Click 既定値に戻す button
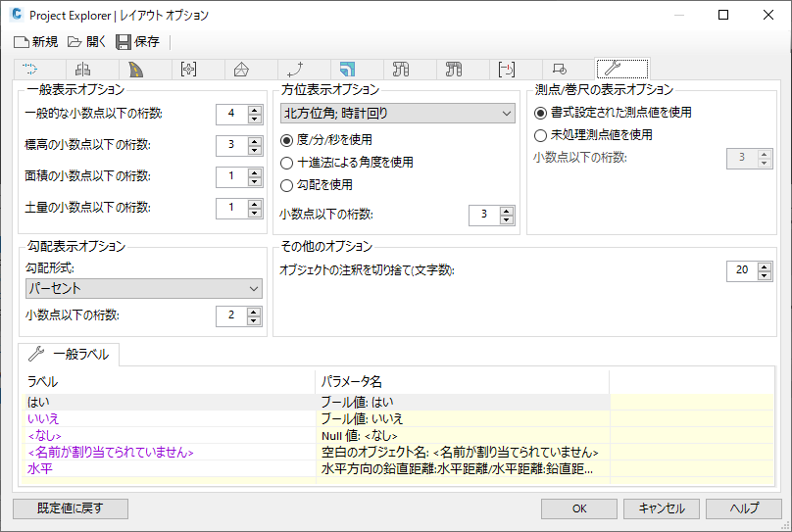This screenshot has width=792, height=532. coord(71,508)
